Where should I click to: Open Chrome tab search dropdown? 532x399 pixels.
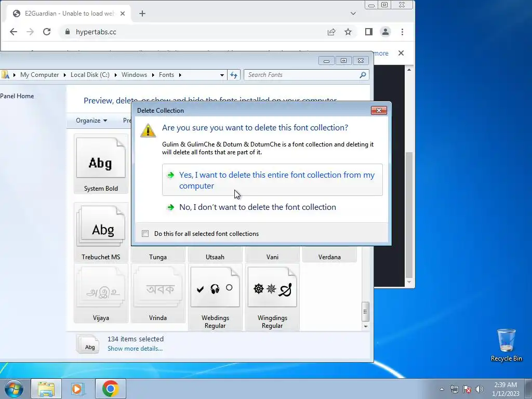pos(353,14)
